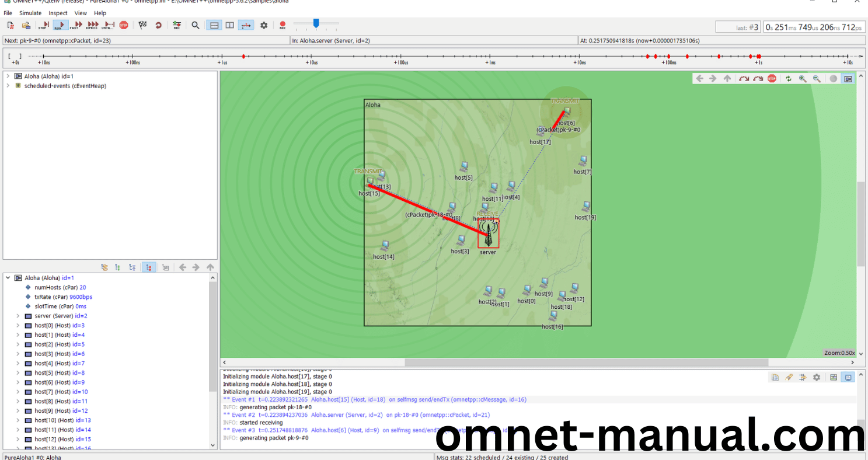Click the RUN simulation button
Image resolution: width=868 pixels, height=460 pixels.
[x=60, y=25]
